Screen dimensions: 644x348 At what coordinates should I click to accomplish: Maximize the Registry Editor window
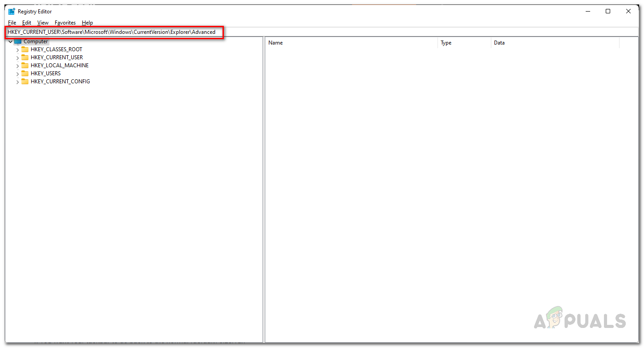coord(608,12)
